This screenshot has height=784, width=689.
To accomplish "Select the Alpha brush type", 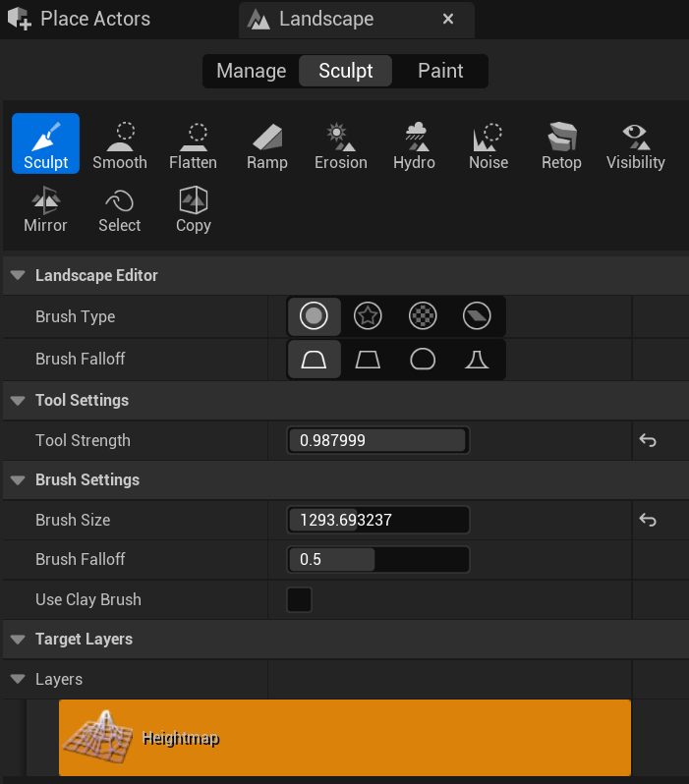I will click(368, 316).
